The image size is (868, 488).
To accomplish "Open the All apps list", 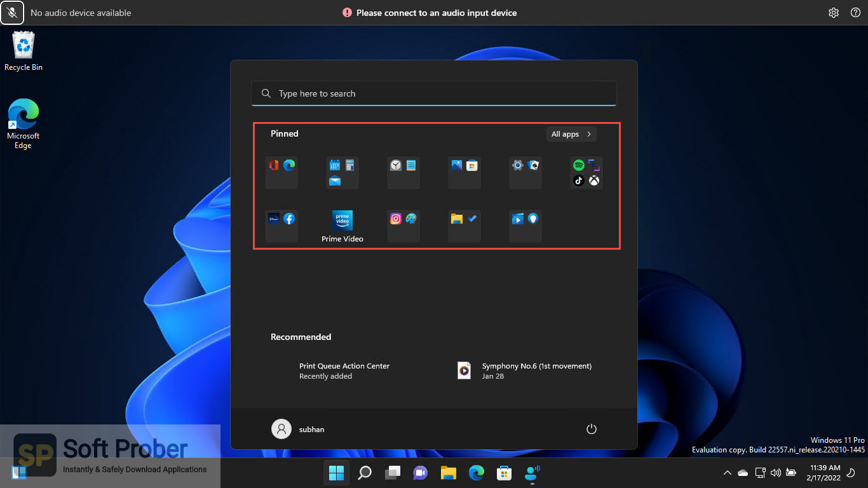I will [x=571, y=134].
